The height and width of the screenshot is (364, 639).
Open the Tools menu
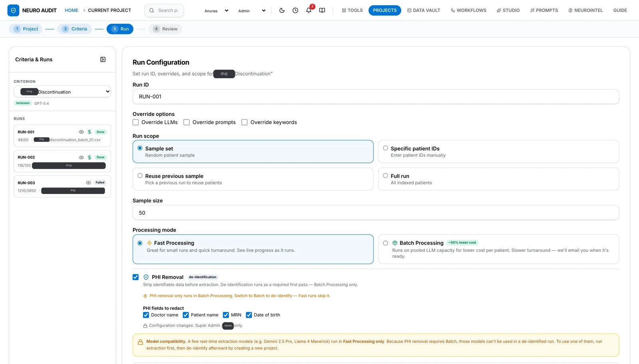pos(352,10)
